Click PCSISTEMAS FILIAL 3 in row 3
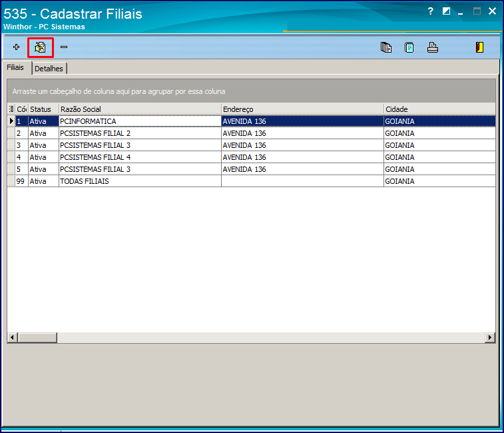Screen dimensions: 504x433 (x=140, y=145)
